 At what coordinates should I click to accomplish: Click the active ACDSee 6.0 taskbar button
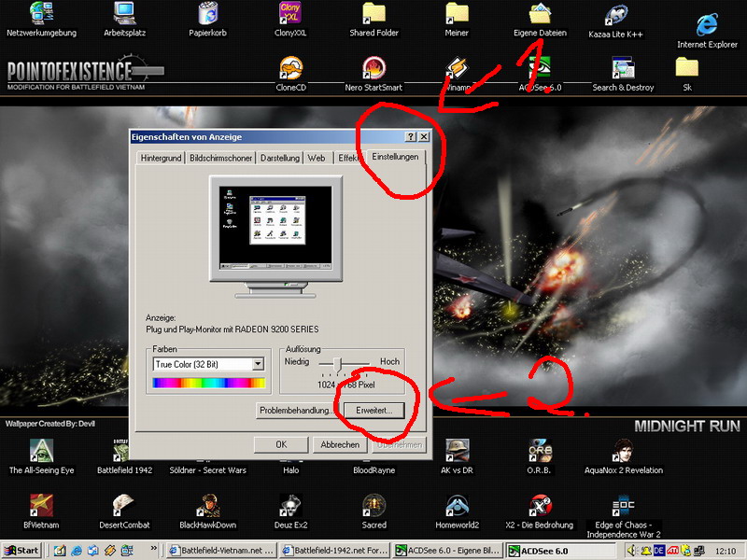point(562,551)
